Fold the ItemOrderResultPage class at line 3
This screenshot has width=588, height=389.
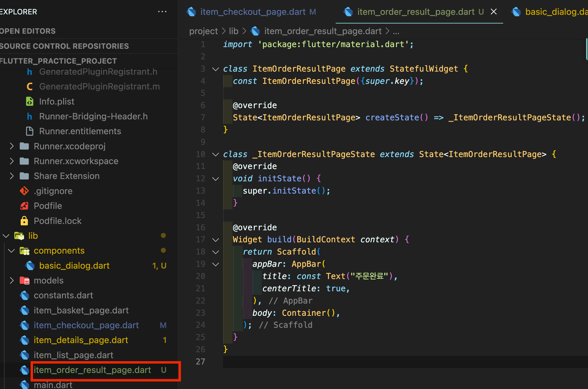click(216, 69)
